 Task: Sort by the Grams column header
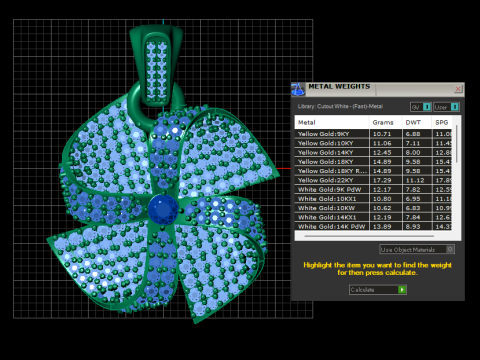point(385,122)
